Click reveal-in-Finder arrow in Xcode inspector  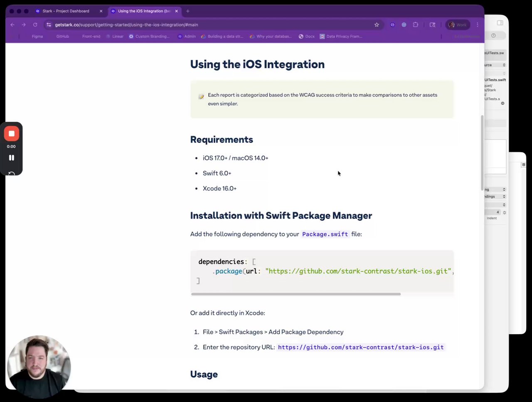502,103
